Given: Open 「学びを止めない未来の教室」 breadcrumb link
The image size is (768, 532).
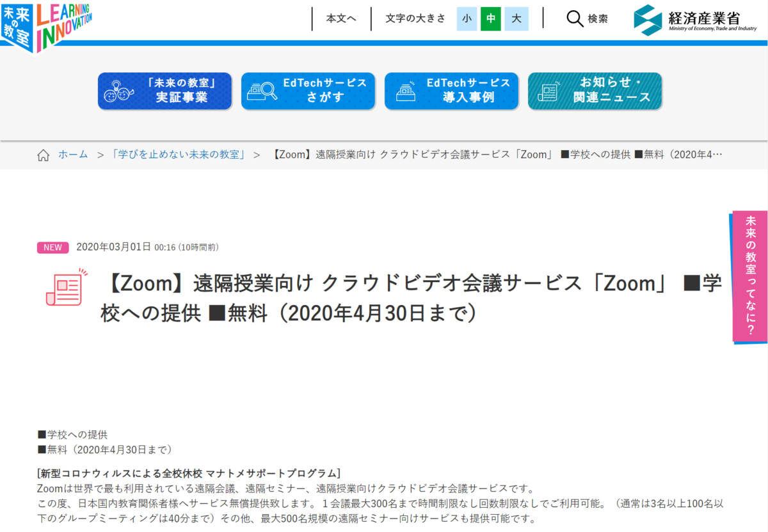Looking at the screenshot, I should click(179, 155).
